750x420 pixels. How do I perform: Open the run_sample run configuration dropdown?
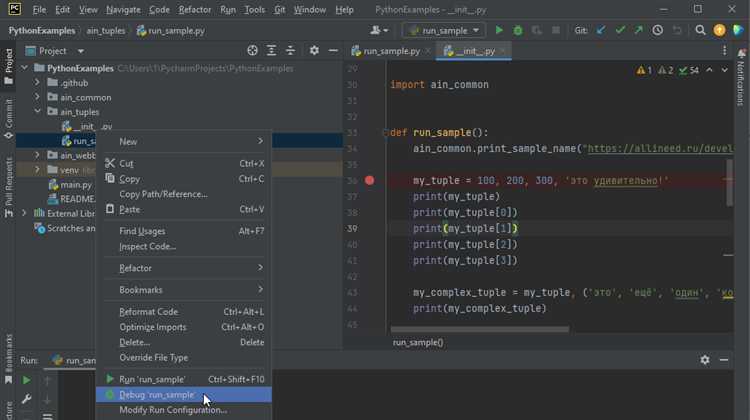444,30
